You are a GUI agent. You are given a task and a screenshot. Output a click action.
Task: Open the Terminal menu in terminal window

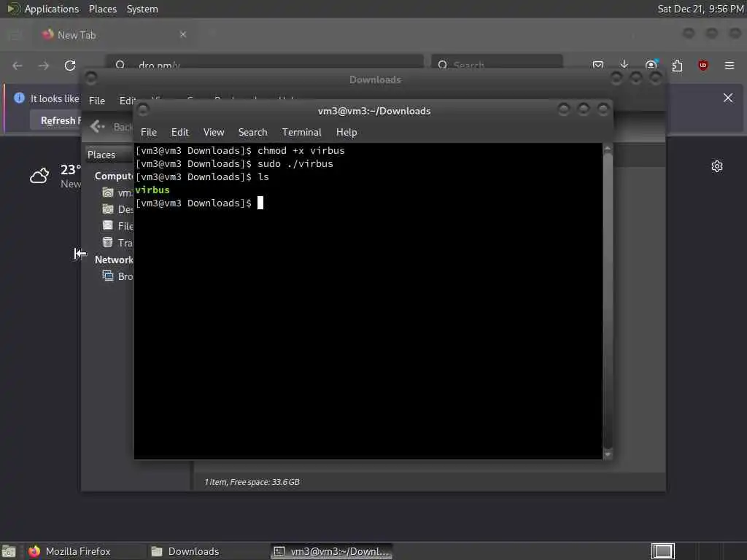301,133
